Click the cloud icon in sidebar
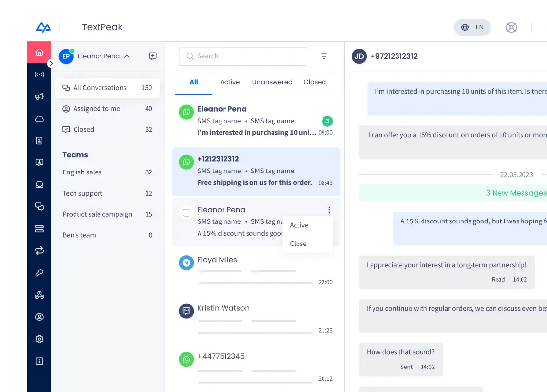 [39, 118]
